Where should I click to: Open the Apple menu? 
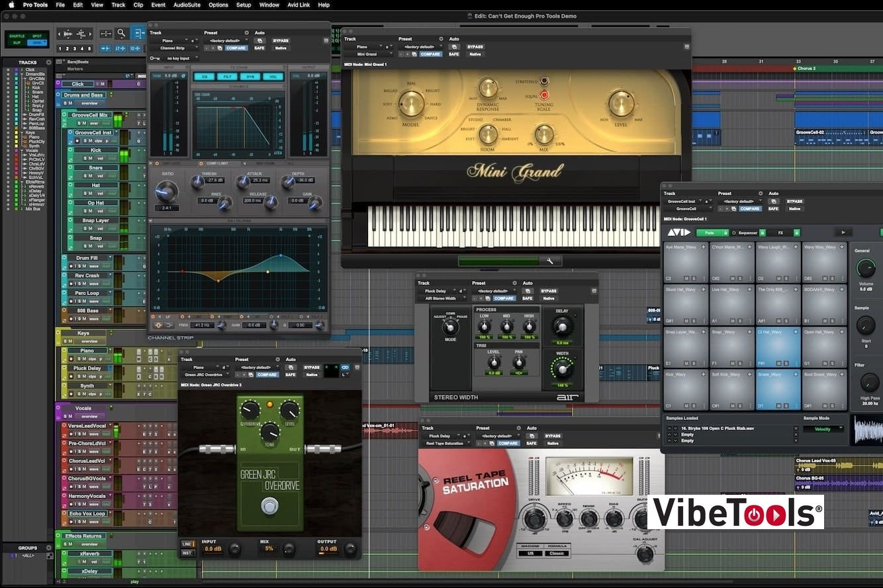11,5
